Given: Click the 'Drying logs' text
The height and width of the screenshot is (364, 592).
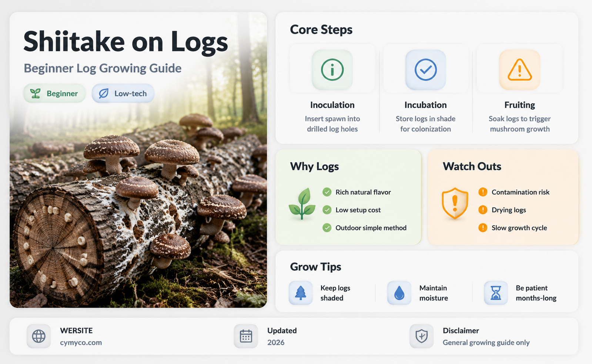Looking at the screenshot, I should [509, 210].
